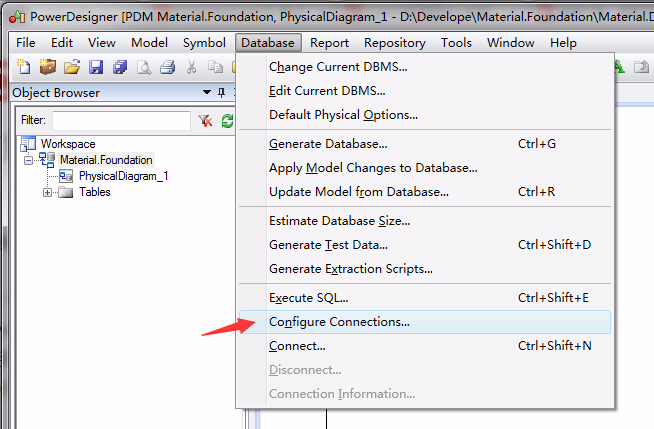Click the Copy toolbar icon
654x429 pixels.
click(215, 67)
